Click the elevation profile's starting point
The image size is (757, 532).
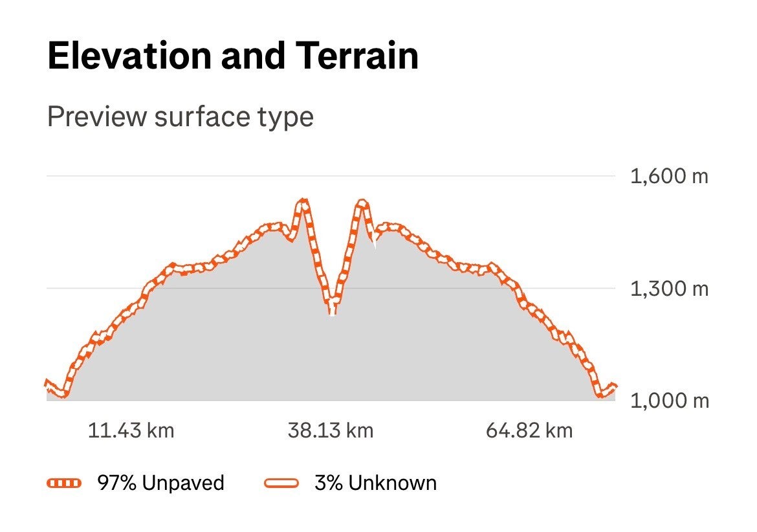[x=47, y=383]
